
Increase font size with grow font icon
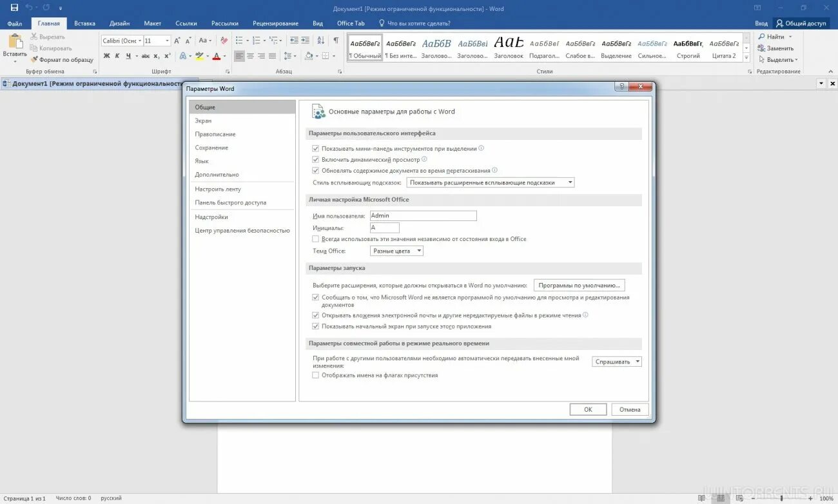[x=177, y=41]
